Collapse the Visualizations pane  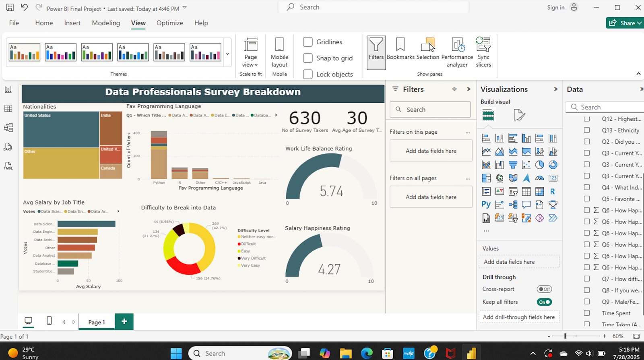coord(555,89)
